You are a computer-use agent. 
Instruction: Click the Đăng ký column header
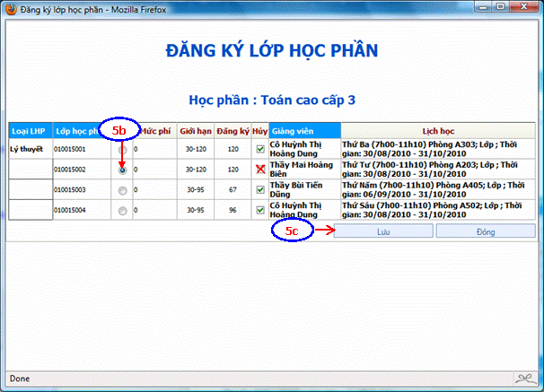click(x=233, y=130)
